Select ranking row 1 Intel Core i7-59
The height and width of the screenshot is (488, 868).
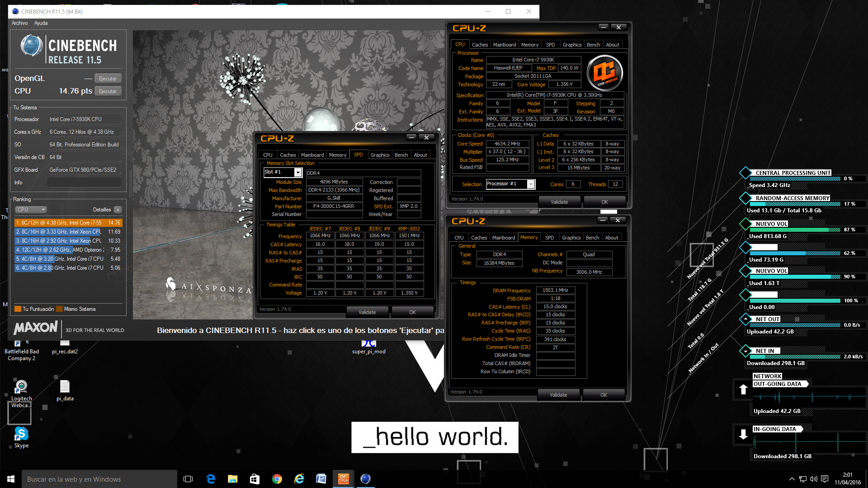pyautogui.click(x=68, y=223)
